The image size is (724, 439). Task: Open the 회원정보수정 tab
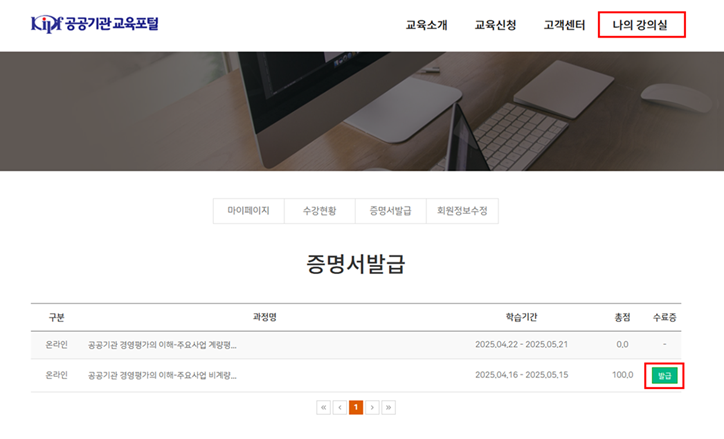click(x=461, y=211)
